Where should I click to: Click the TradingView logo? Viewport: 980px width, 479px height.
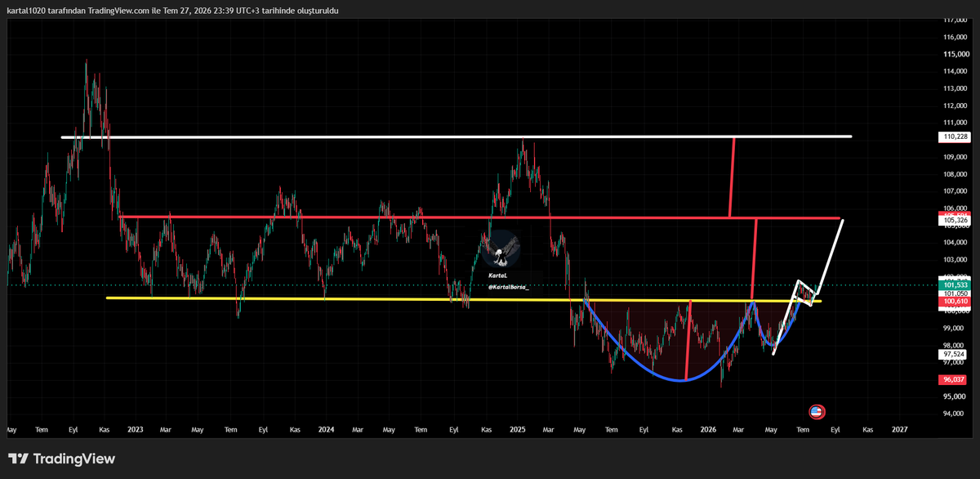tap(62, 459)
